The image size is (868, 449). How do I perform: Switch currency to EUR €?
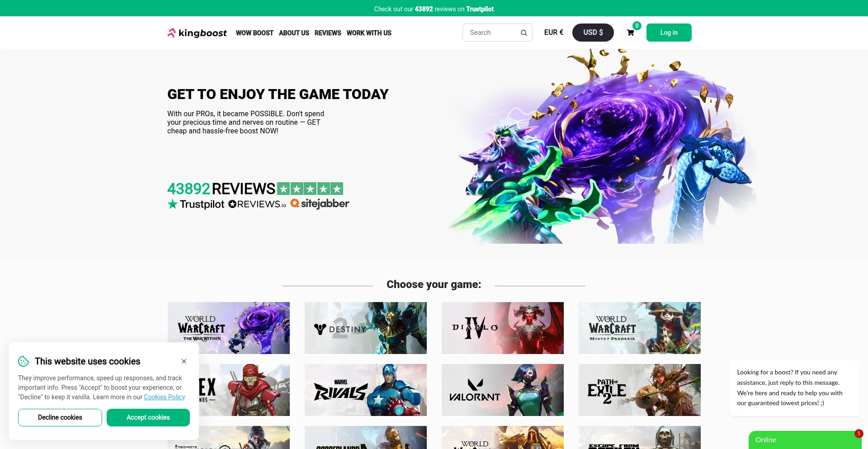coord(554,33)
